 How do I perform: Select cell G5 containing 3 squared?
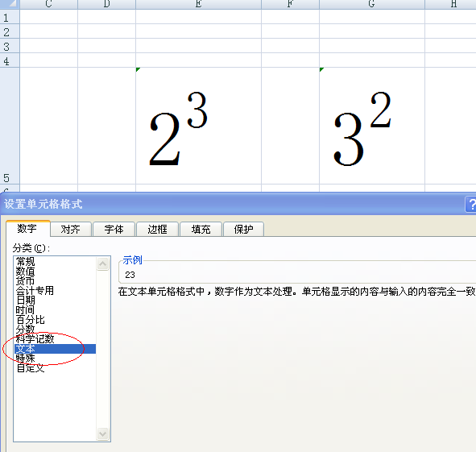(372, 126)
